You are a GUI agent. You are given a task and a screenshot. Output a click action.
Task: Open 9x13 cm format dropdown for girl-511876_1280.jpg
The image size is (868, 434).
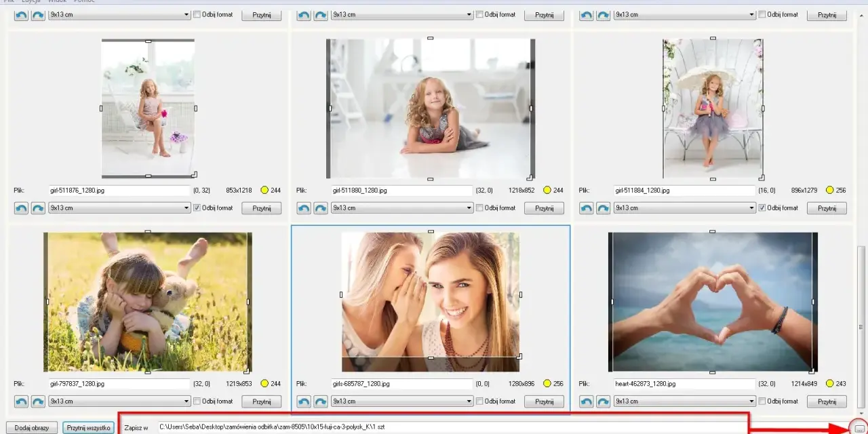119,208
